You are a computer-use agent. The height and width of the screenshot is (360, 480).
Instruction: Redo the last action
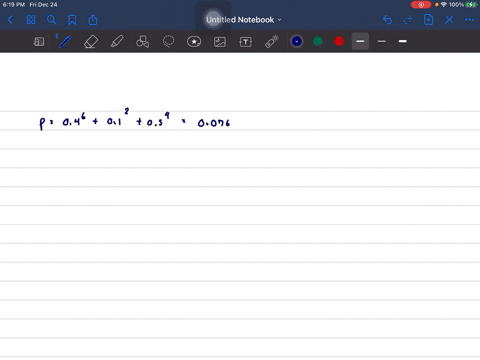click(x=408, y=20)
